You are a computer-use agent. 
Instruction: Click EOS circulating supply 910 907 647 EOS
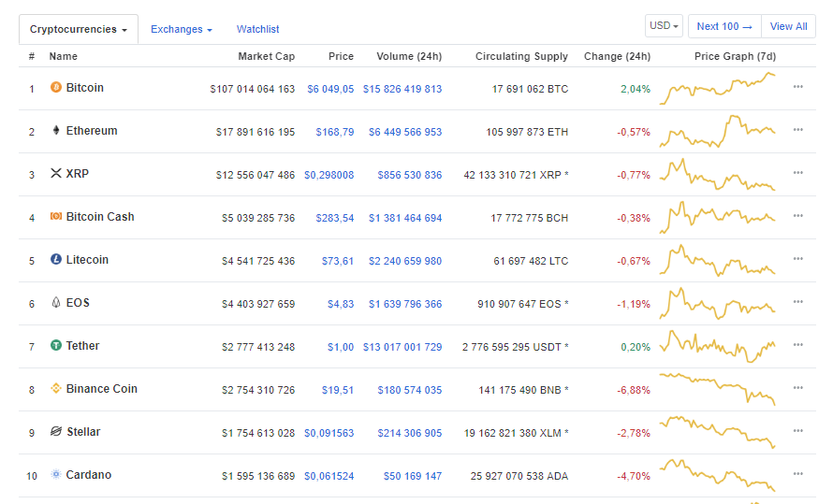pos(523,304)
